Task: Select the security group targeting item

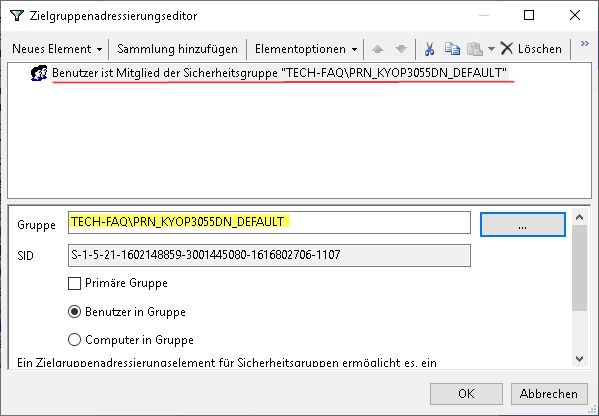Action: point(280,73)
